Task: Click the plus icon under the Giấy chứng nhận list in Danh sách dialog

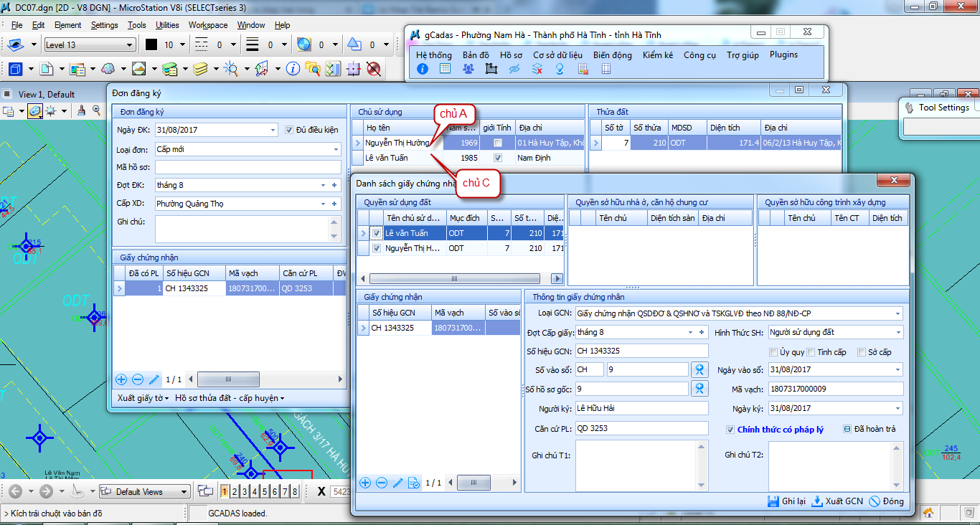Action: coord(365,483)
